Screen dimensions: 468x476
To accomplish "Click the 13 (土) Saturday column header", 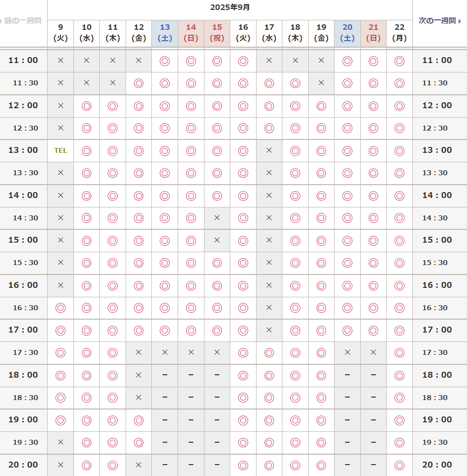I will tap(165, 33).
